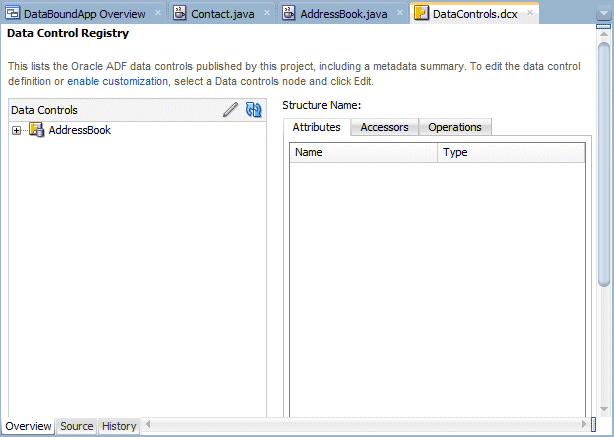Switch to the Operations tab
Viewport: 614px width, 437px height.
coord(455,127)
